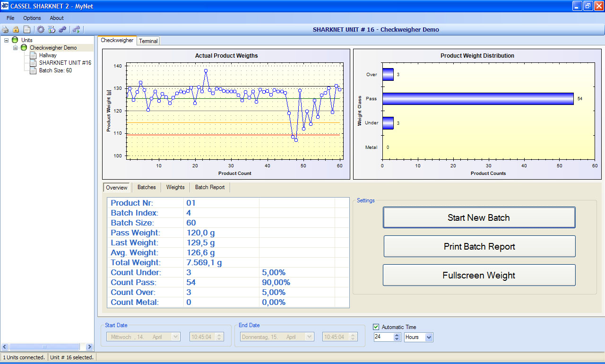Open the single gear settings icon
This screenshot has width=605, height=364.
[41, 29]
